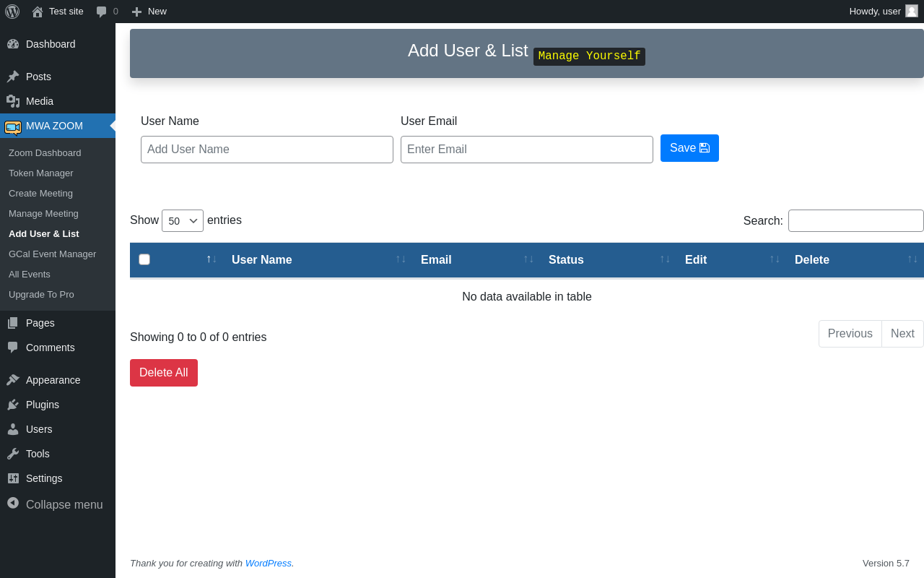
Task: Click the Test site home icon
Action: (x=38, y=12)
